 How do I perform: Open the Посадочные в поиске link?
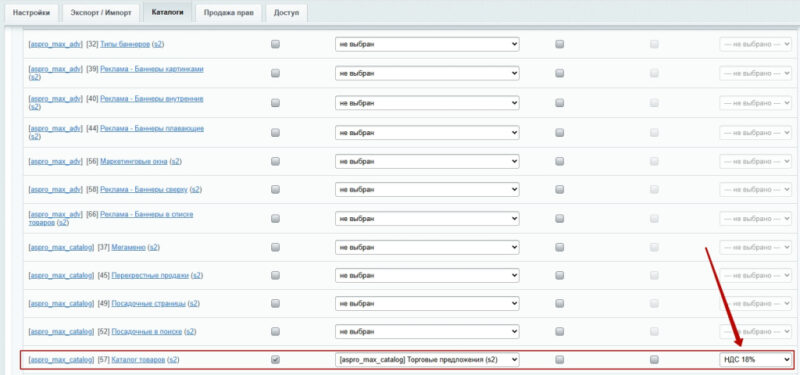click(147, 332)
